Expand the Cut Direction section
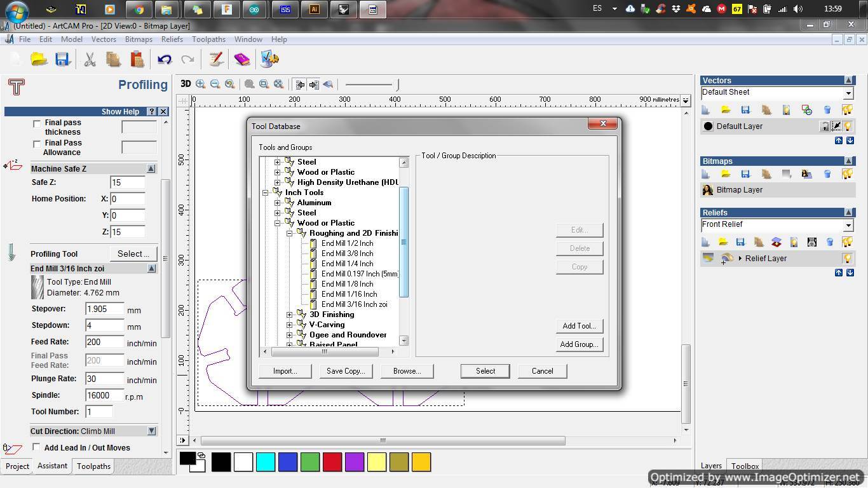Image resolution: width=868 pixels, height=488 pixels. coord(151,431)
